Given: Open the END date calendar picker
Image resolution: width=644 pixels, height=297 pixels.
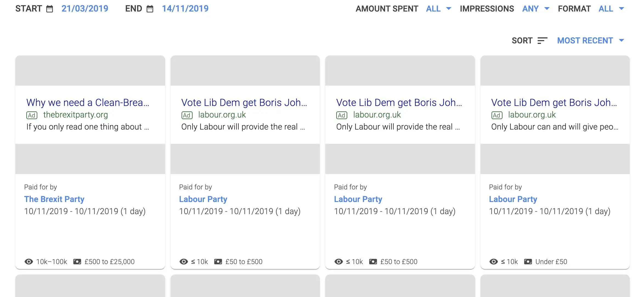Looking at the screenshot, I should point(150,9).
